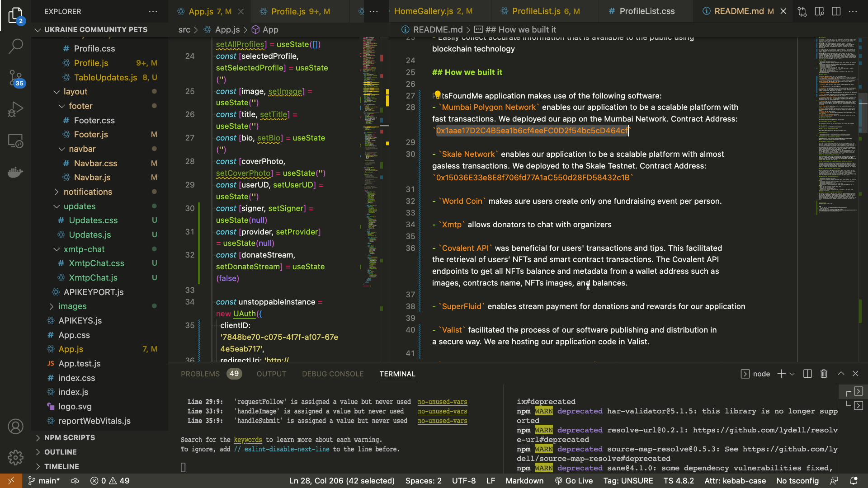
Task: Open Manage gear icon
Action: pos(15,457)
